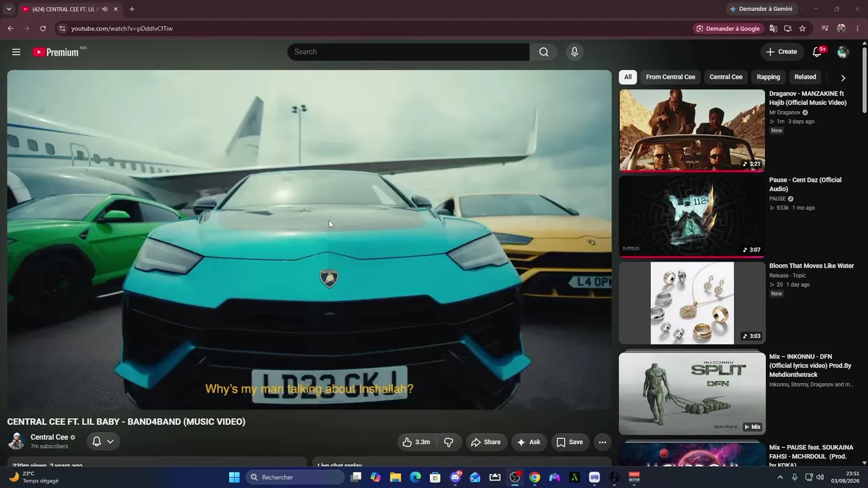868x488 pixels.
Task: Open the Windows Start menu
Action: point(234,477)
